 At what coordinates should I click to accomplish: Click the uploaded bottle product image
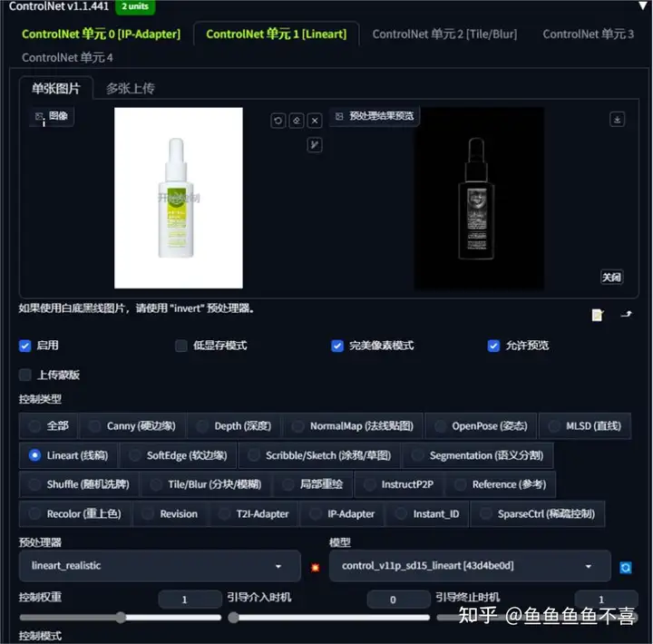click(x=179, y=198)
